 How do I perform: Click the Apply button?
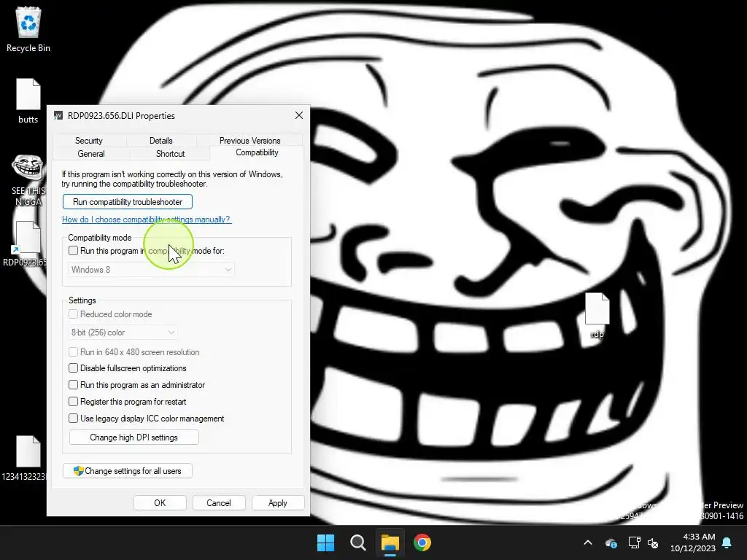pyautogui.click(x=278, y=503)
